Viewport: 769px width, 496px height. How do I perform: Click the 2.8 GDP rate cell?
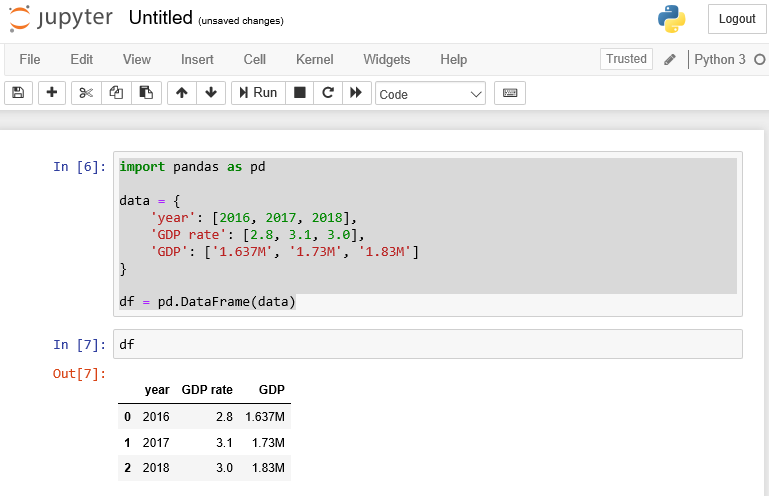coord(224,417)
